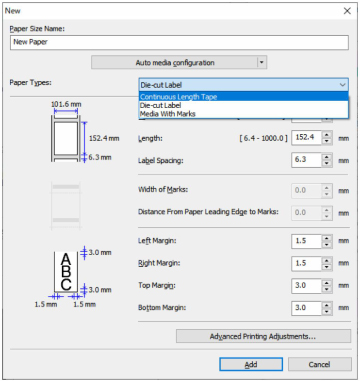
Task: Open Advanced Printing Adjustments dialog
Action: 263,336
